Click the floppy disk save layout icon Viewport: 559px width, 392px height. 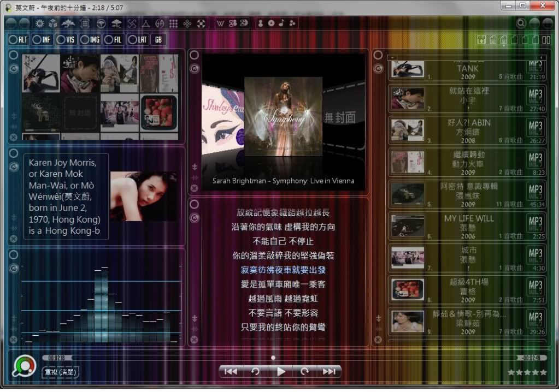click(481, 39)
